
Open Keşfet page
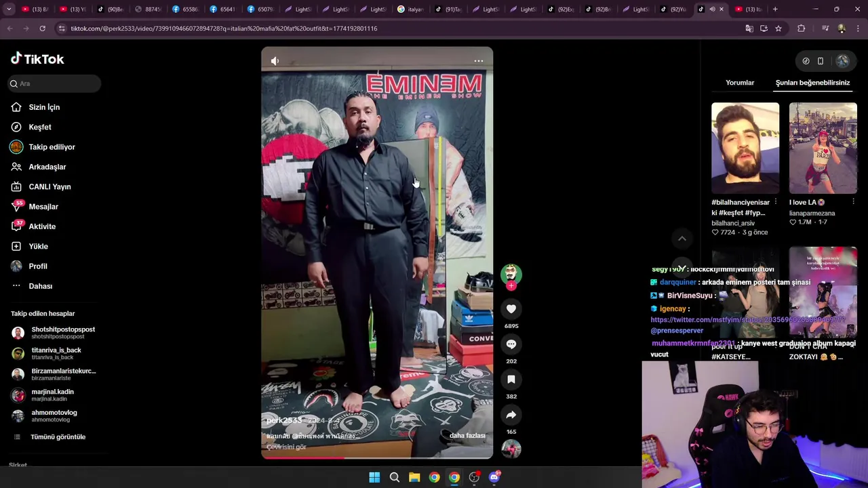(x=40, y=127)
